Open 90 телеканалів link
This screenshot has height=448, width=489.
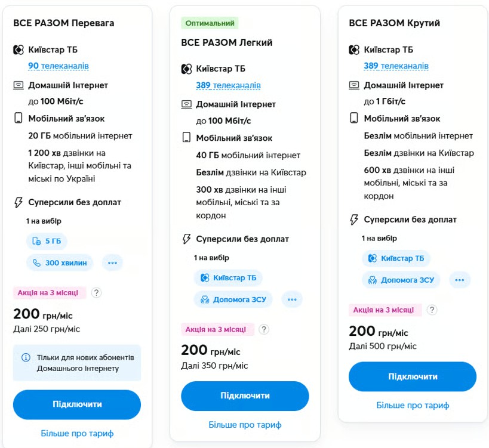[x=59, y=66]
